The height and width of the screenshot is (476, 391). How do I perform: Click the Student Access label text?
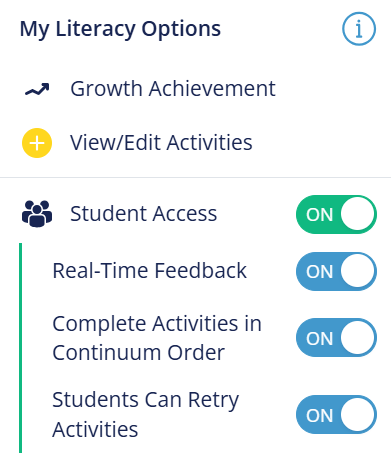pyautogui.click(x=143, y=214)
